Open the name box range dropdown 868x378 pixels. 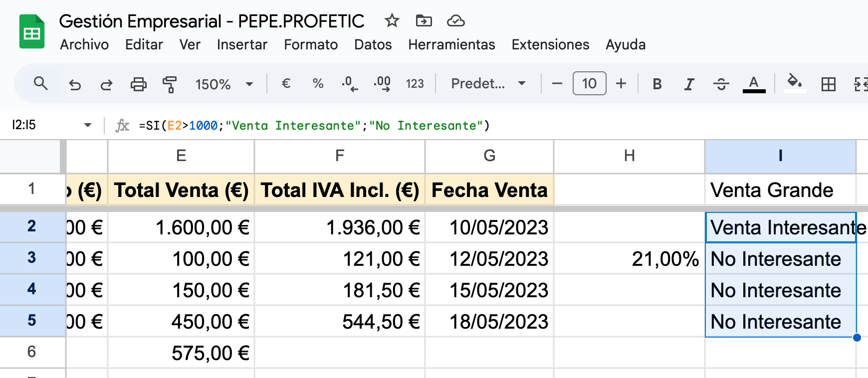click(88, 125)
